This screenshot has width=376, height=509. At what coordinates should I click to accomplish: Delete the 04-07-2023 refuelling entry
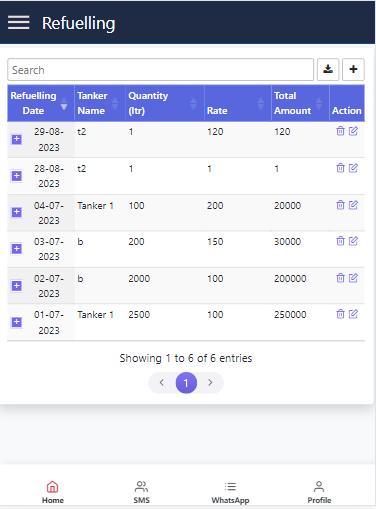340,205
